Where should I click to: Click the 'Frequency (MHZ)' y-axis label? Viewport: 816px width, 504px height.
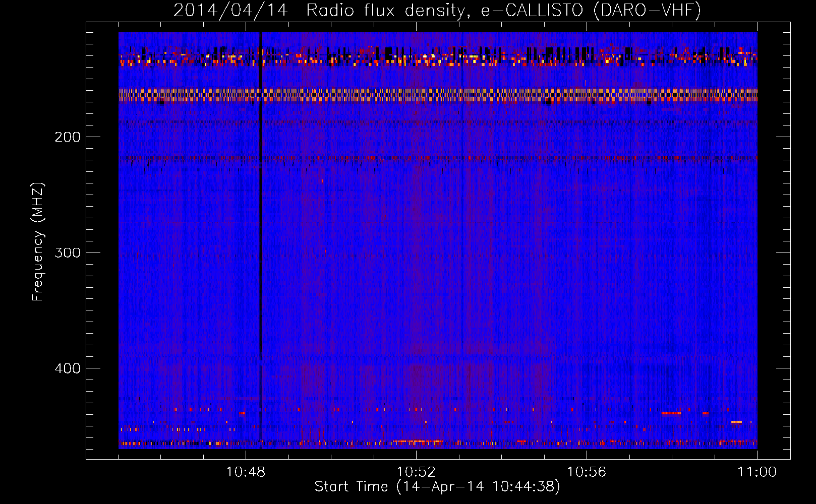click(38, 242)
